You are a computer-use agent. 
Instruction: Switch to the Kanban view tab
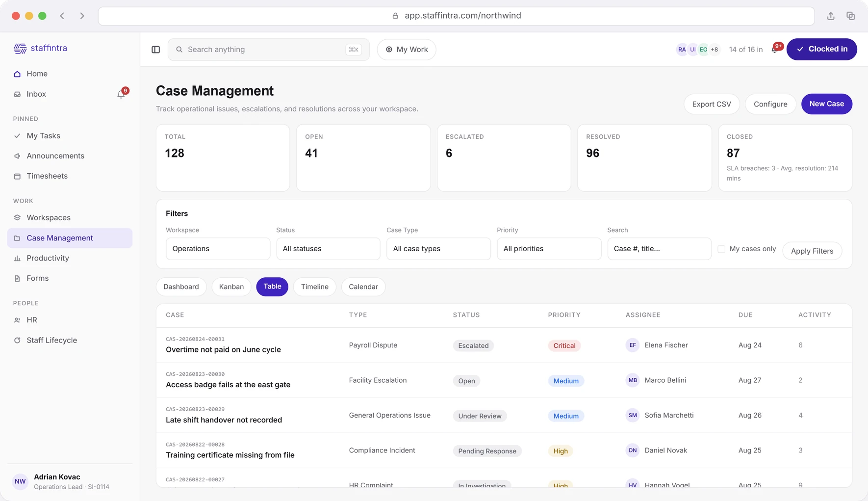pos(231,287)
